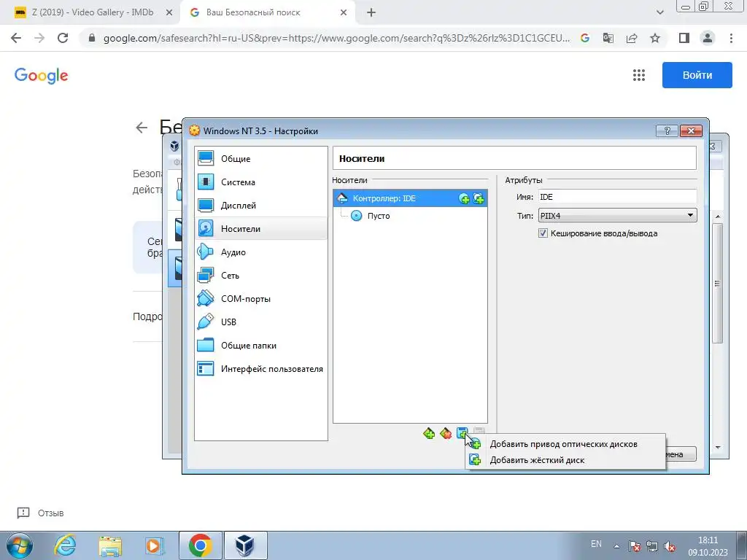The height and width of the screenshot is (560, 747).
Task: Open Chrome three-dot menu
Action: 731,38
